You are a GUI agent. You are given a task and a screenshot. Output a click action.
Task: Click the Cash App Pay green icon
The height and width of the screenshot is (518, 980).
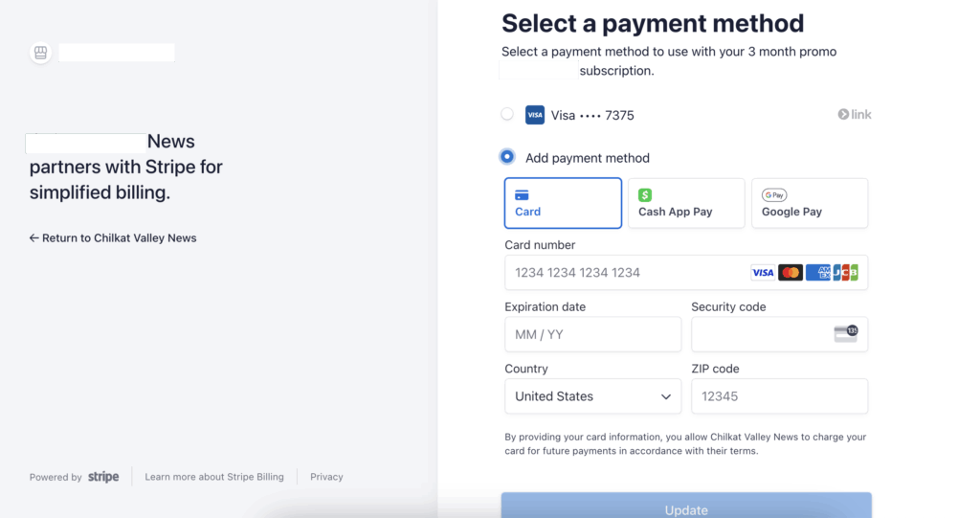[645, 195]
